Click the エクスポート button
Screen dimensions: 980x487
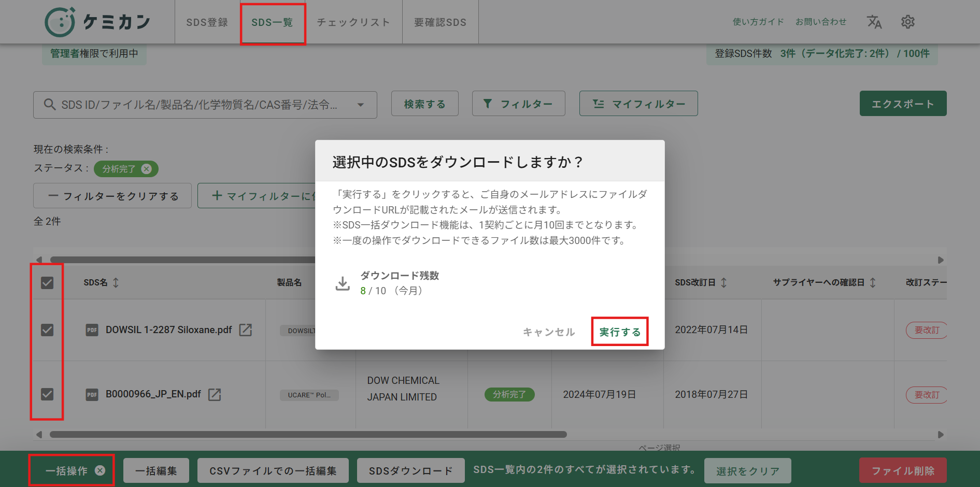pyautogui.click(x=903, y=104)
